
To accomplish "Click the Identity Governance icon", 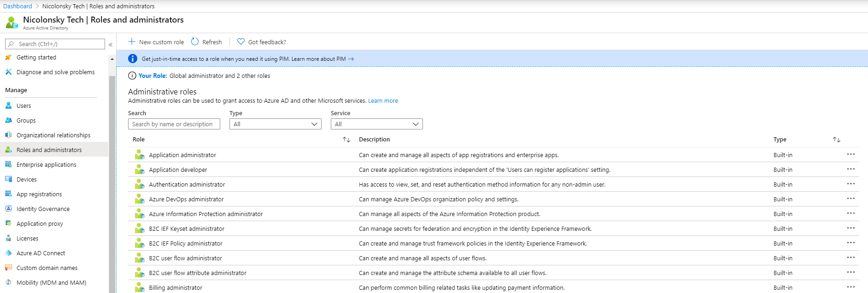I will pyautogui.click(x=8, y=209).
